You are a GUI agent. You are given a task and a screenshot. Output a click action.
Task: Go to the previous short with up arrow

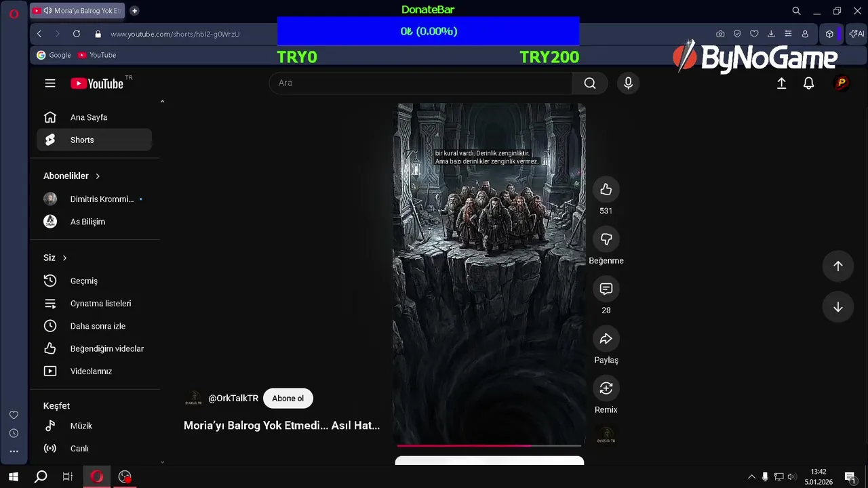(x=838, y=266)
